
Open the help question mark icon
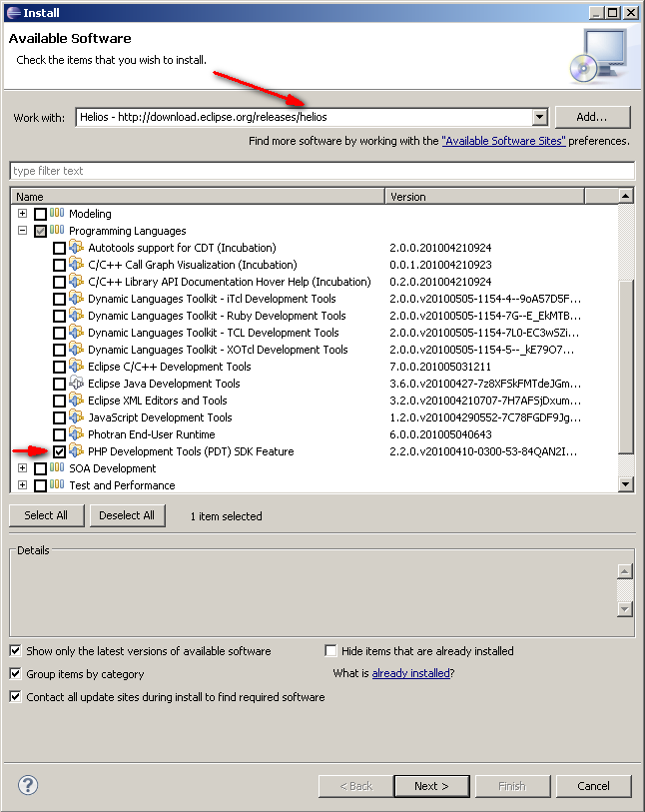tap(28, 785)
